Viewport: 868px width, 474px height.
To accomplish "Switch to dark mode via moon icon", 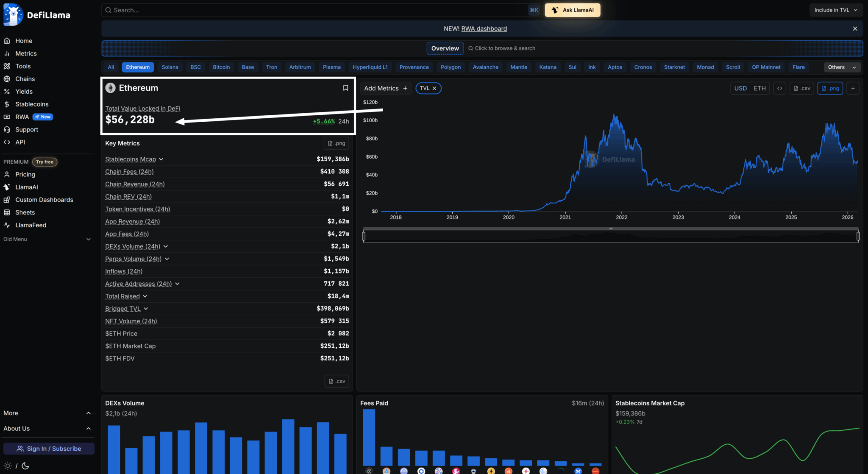I will pyautogui.click(x=25, y=466).
